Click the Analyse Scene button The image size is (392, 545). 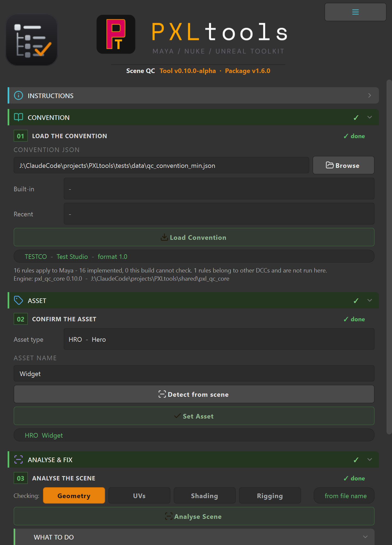coord(194,516)
